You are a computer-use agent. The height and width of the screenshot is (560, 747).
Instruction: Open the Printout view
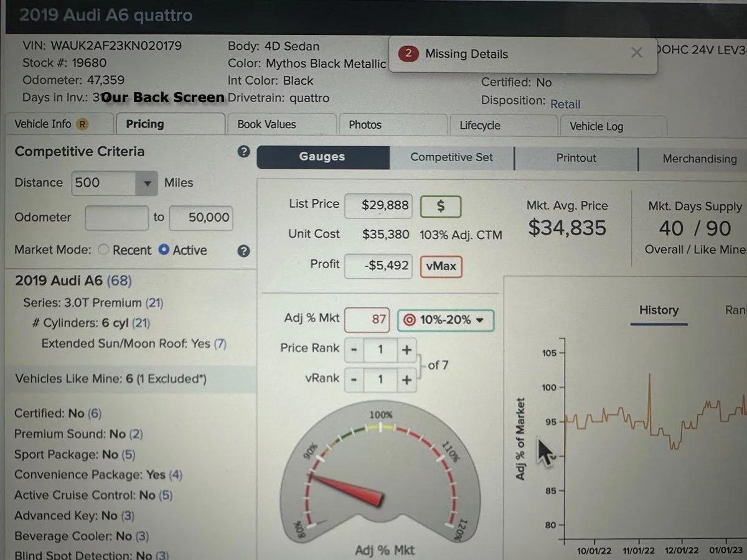pyautogui.click(x=576, y=158)
